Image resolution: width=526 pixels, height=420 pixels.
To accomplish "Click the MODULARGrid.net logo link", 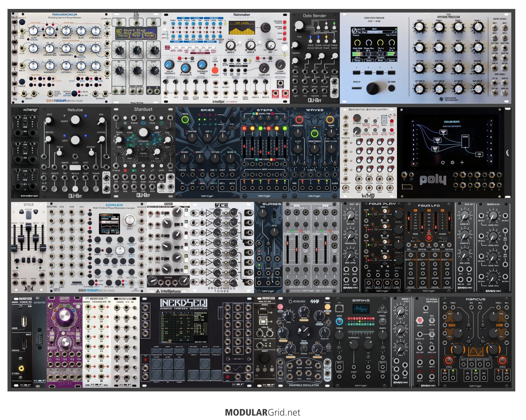I will tap(263, 412).
